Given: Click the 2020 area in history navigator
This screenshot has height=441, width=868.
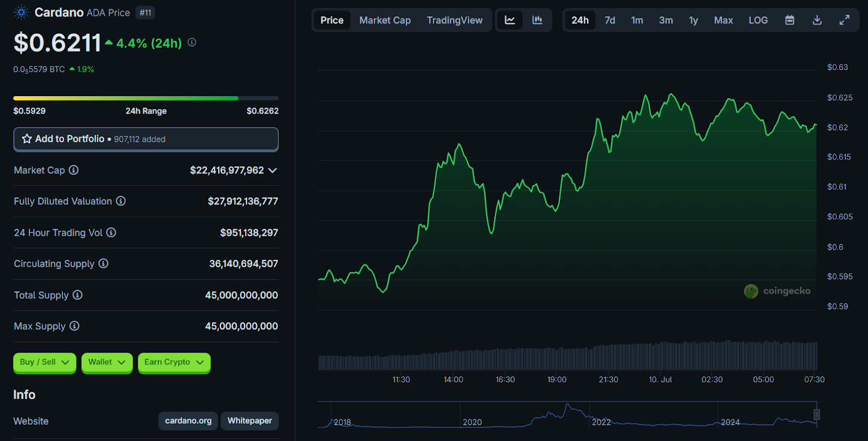Looking at the screenshot, I should pyautogui.click(x=472, y=422).
